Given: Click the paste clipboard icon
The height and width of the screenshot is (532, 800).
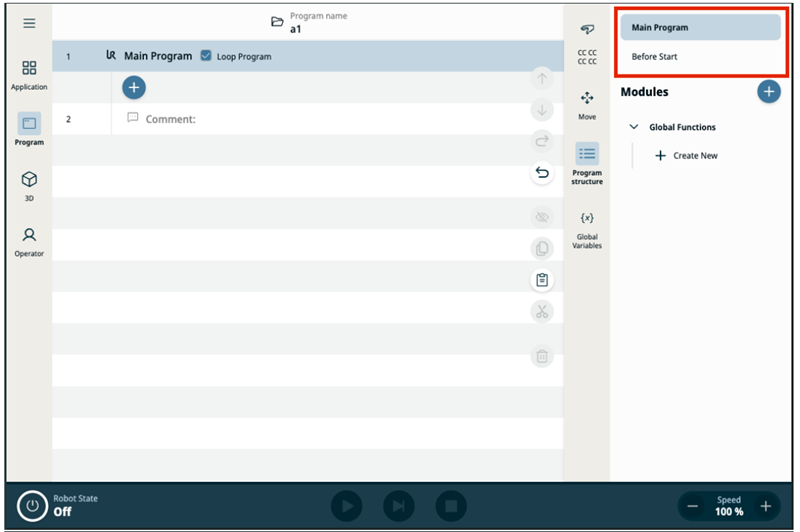Looking at the screenshot, I should pyautogui.click(x=542, y=280).
